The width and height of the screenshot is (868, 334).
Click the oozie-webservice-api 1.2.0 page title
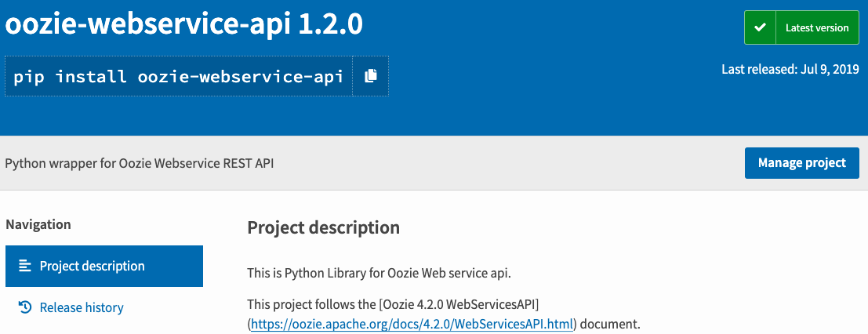(183, 24)
